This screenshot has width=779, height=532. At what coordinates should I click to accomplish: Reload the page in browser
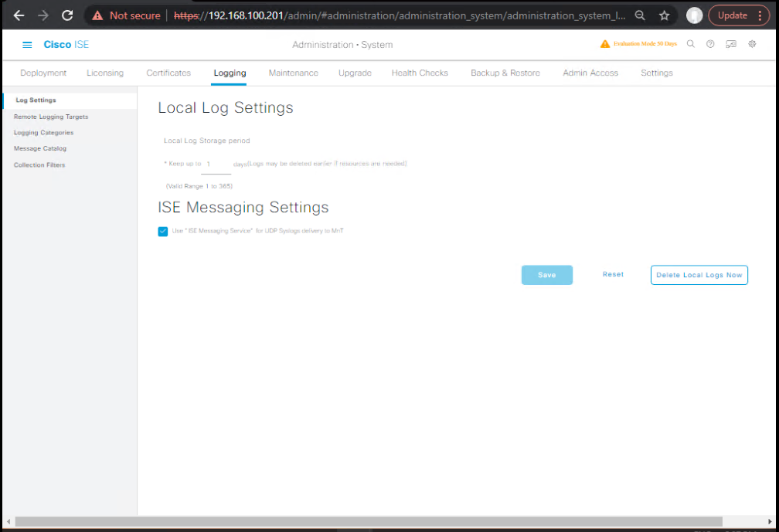(x=67, y=15)
